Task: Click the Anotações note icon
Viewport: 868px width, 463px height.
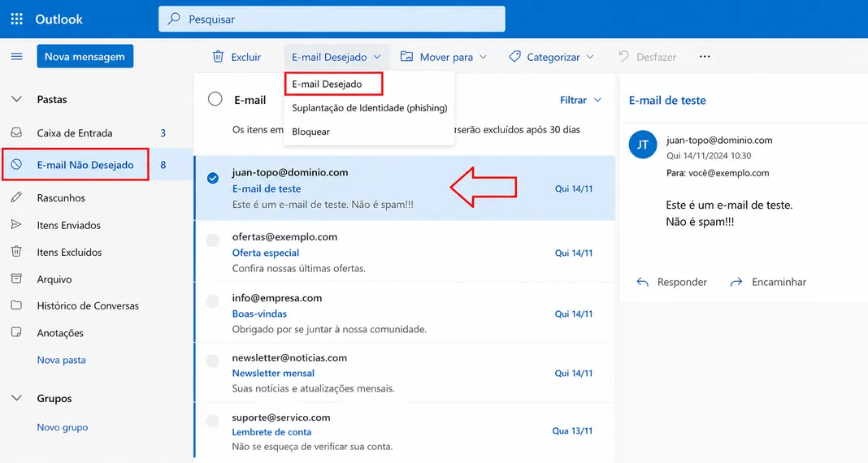Action: tap(16, 332)
